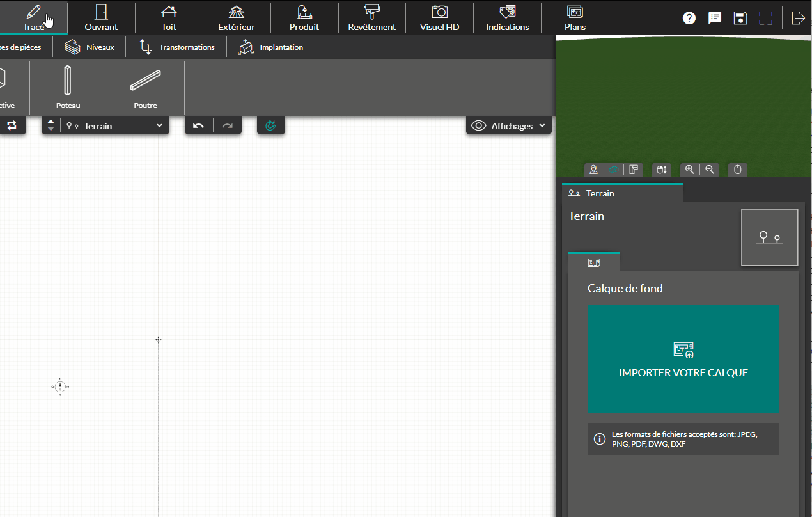Step up a level using the up arrow stepper

tap(51, 122)
